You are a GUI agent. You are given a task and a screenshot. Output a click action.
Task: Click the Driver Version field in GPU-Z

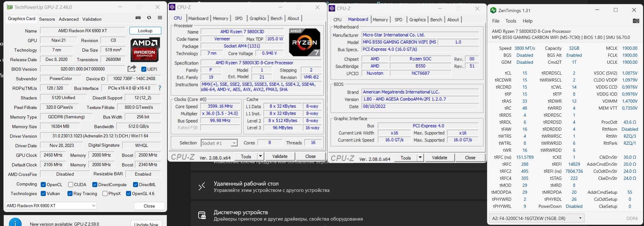[100, 136]
